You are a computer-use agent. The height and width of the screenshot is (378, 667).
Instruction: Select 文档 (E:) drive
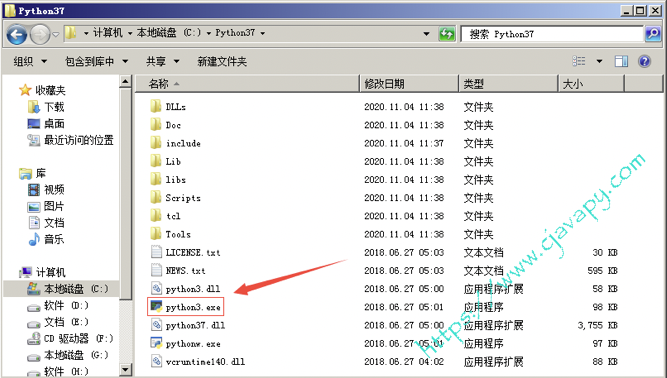(66, 322)
